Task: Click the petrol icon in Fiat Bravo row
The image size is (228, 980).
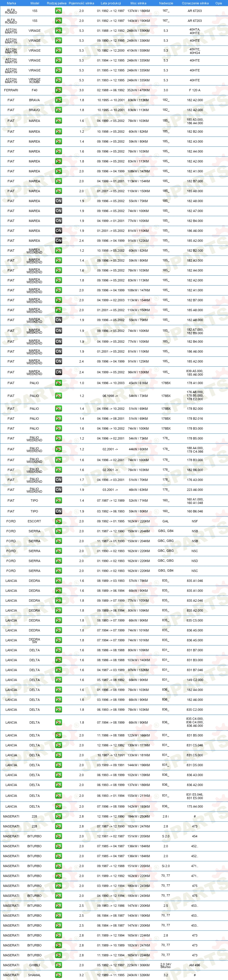Action: [x=59, y=110]
